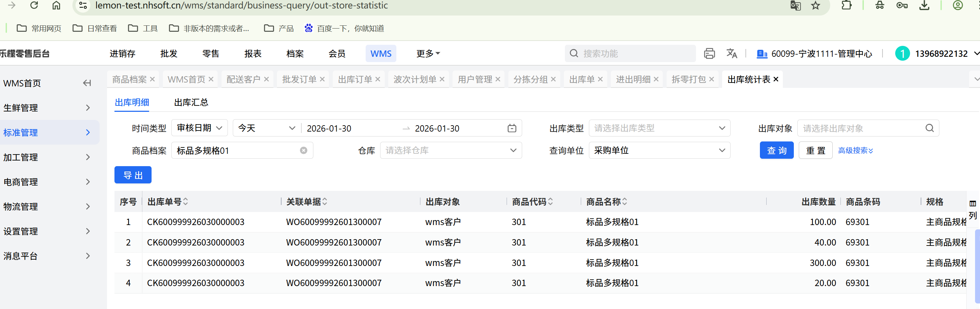Image resolution: width=980 pixels, height=309 pixels.
Task: Go to the browser home page icon
Action: pyautogui.click(x=56, y=5)
